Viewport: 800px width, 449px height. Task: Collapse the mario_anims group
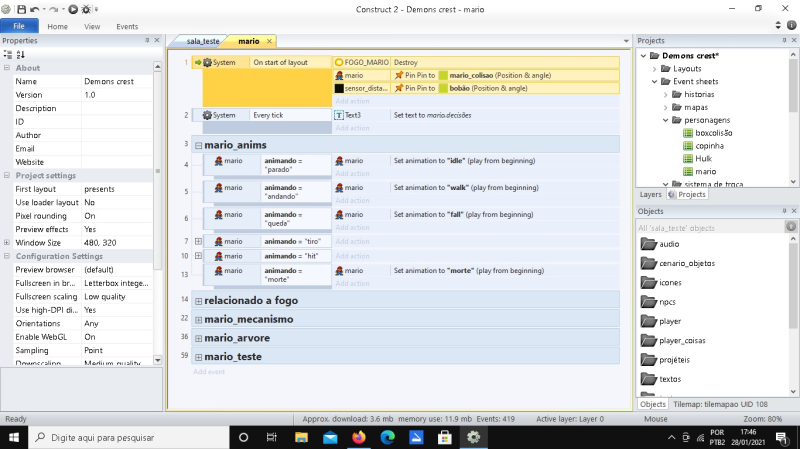tap(198, 145)
